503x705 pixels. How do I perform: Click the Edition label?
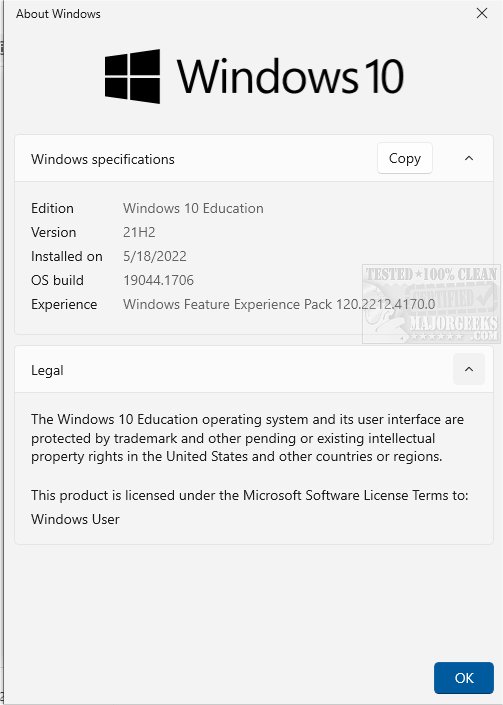click(52, 208)
